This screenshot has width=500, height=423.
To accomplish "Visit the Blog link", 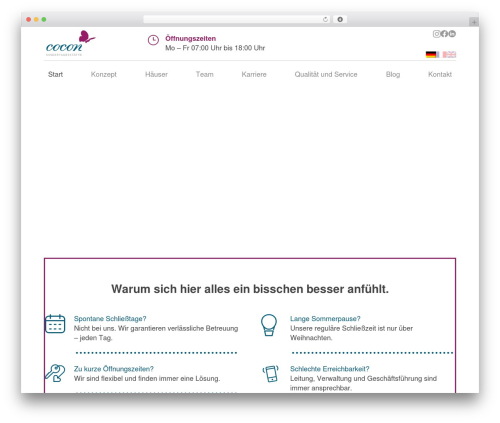I will (x=393, y=74).
